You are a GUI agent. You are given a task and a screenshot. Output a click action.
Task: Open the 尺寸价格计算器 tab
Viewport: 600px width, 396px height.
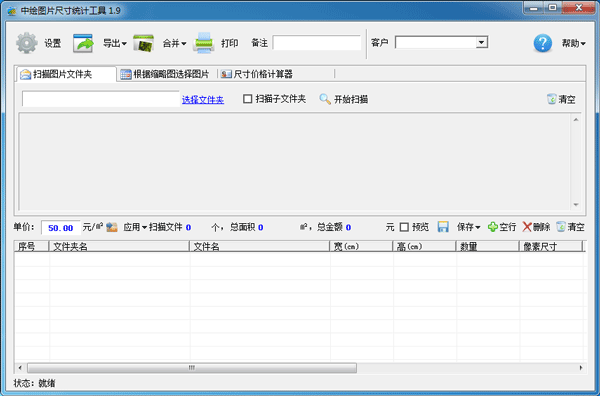pos(258,74)
